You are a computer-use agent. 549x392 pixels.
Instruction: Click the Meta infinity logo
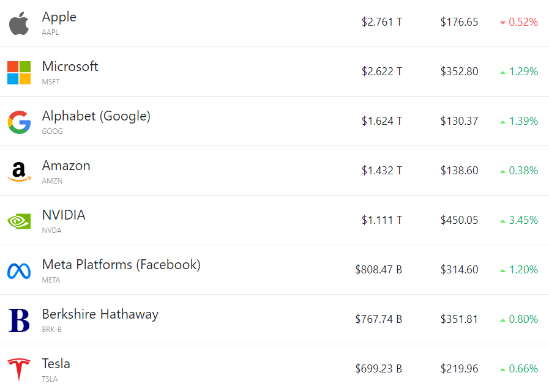tap(19, 270)
